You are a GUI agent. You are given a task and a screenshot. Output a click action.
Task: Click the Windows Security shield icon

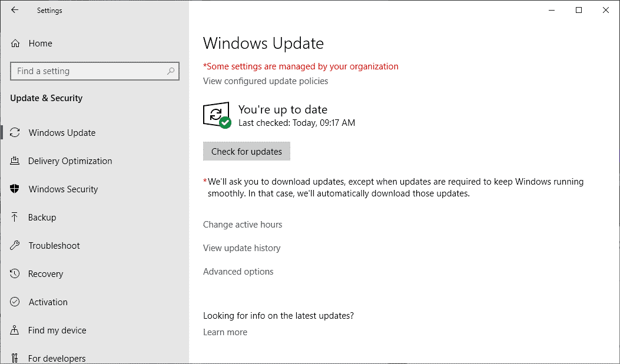(x=15, y=189)
